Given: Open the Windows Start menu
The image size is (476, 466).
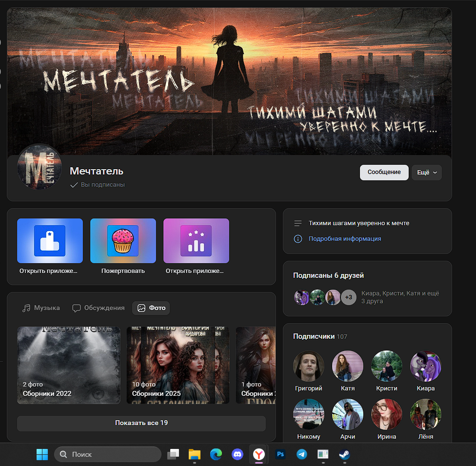Looking at the screenshot, I should click(x=42, y=454).
